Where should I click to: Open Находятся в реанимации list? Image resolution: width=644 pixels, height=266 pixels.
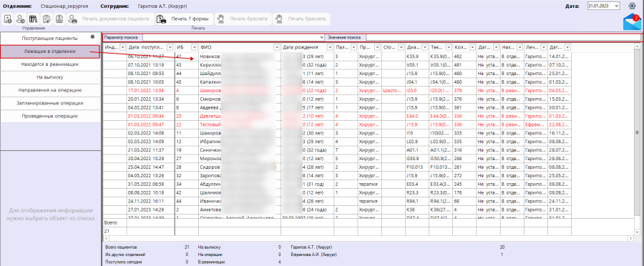pyautogui.click(x=50, y=64)
